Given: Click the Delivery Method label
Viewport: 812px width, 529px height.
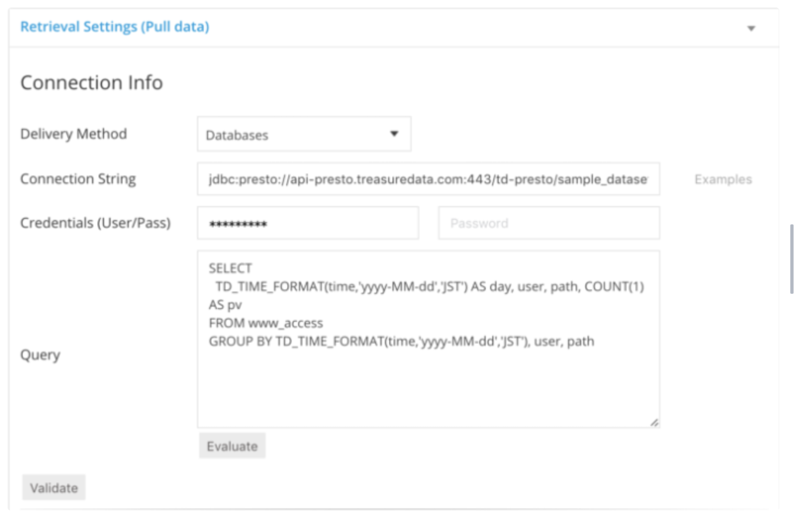Looking at the screenshot, I should tap(73, 134).
